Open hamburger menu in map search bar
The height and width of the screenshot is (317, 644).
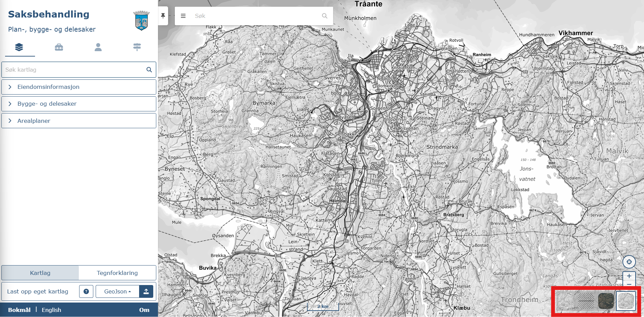tap(183, 16)
